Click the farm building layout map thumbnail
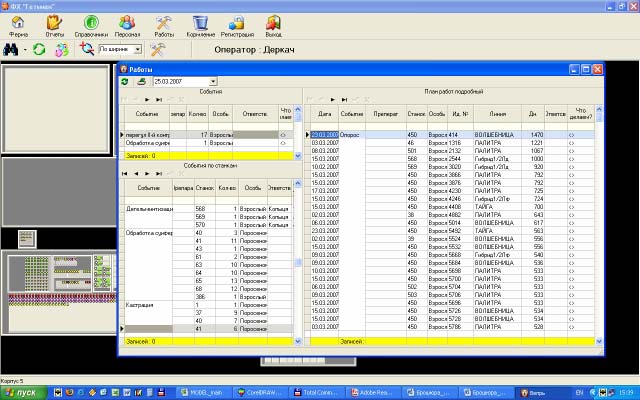The height and width of the screenshot is (400, 640). coord(61,292)
